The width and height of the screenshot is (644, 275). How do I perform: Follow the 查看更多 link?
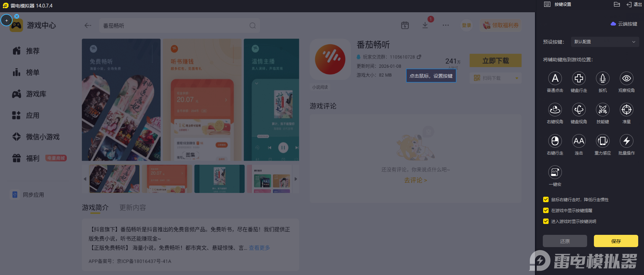point(259,248)
